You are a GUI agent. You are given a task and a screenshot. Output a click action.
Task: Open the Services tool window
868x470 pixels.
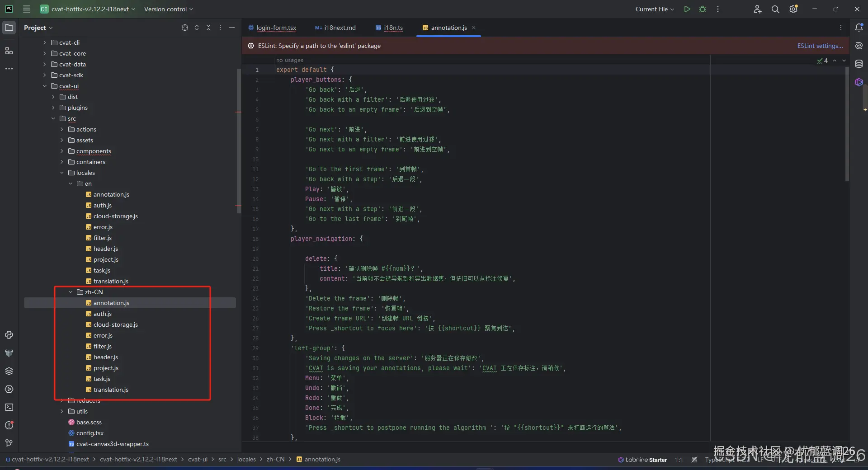point(9,389)
